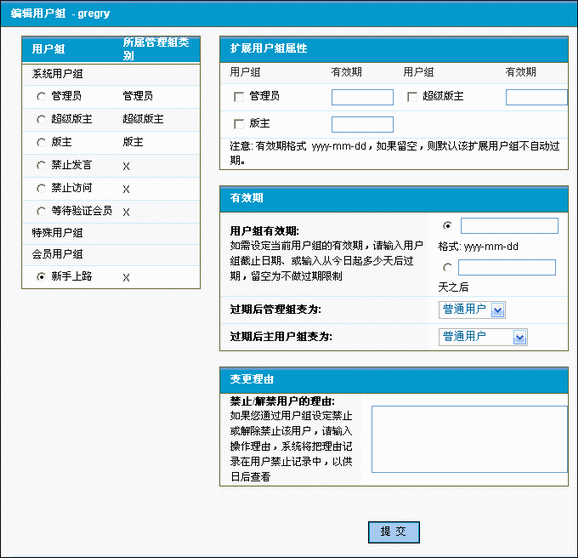Select the 禁止发言 radio button
The height and width of the screenshot is (558, 578).
41,165
